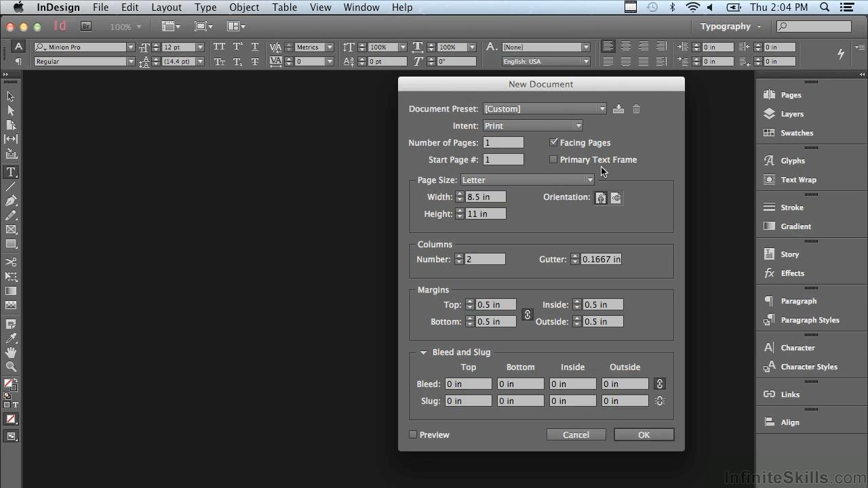Enable the Preview checkbox
Viewport: 868px width, 488px height.
(413, 434)
